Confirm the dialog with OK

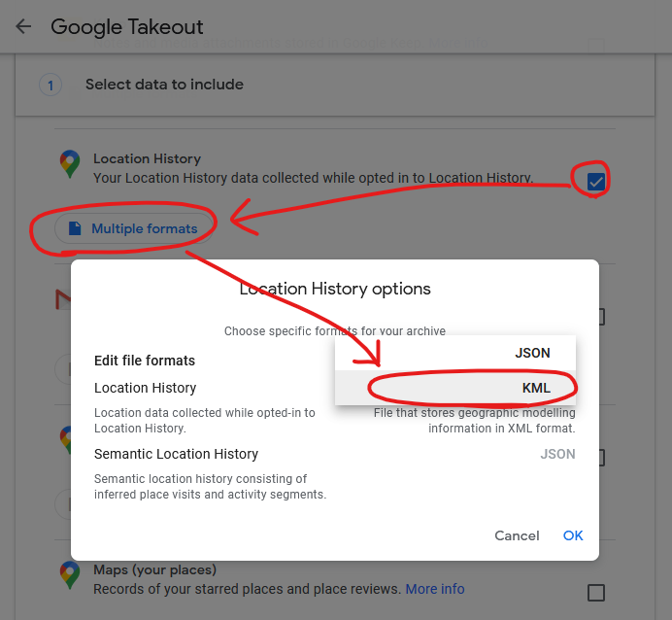pyautogui.click(x=573, y=535)
